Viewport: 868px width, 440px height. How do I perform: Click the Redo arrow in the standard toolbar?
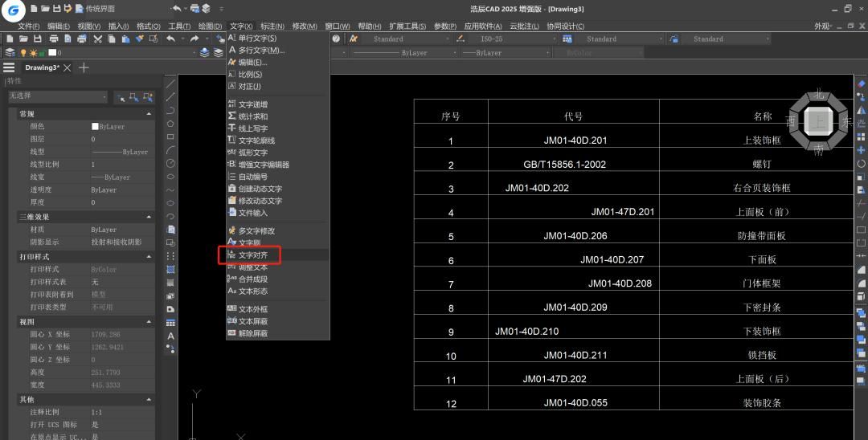(194, 39)
